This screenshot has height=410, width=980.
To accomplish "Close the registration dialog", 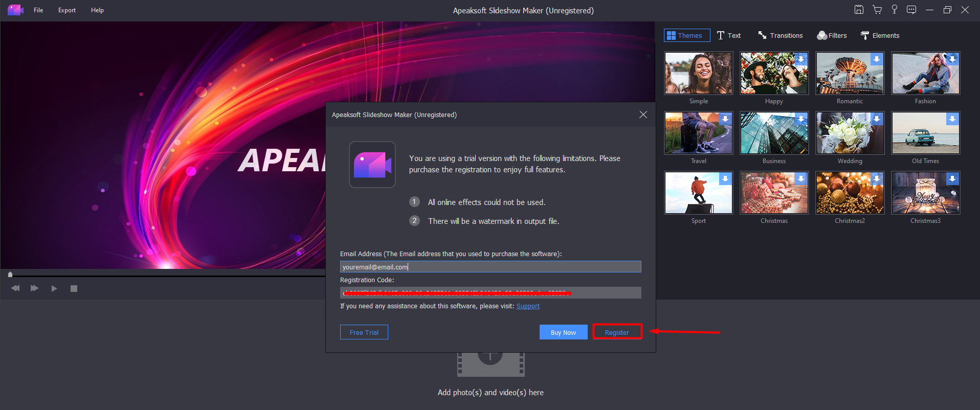I will tap(643, 115).
